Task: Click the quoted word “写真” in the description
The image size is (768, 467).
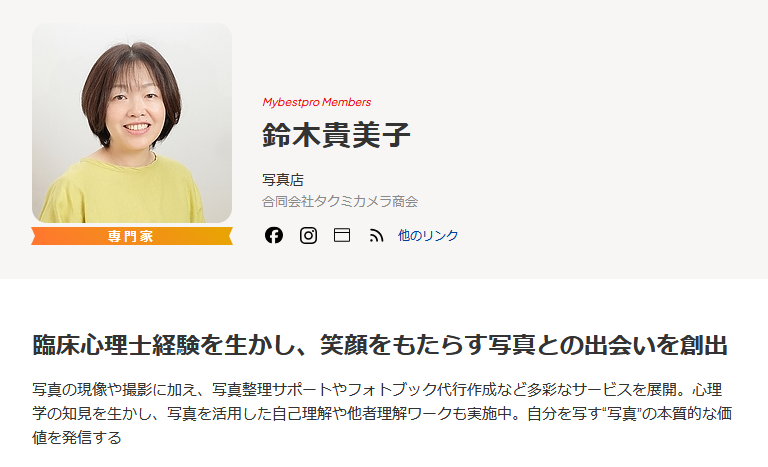Action: coord(622,414)
